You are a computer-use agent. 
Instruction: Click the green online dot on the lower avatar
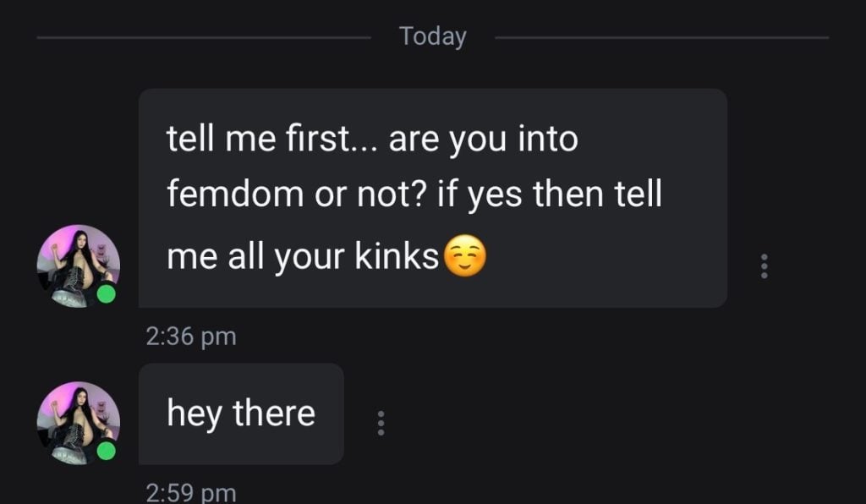coord(107,451)
